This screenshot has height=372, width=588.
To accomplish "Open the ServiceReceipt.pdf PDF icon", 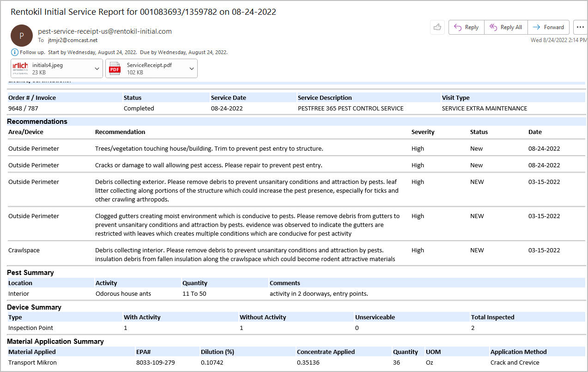I will pos(115,68).
